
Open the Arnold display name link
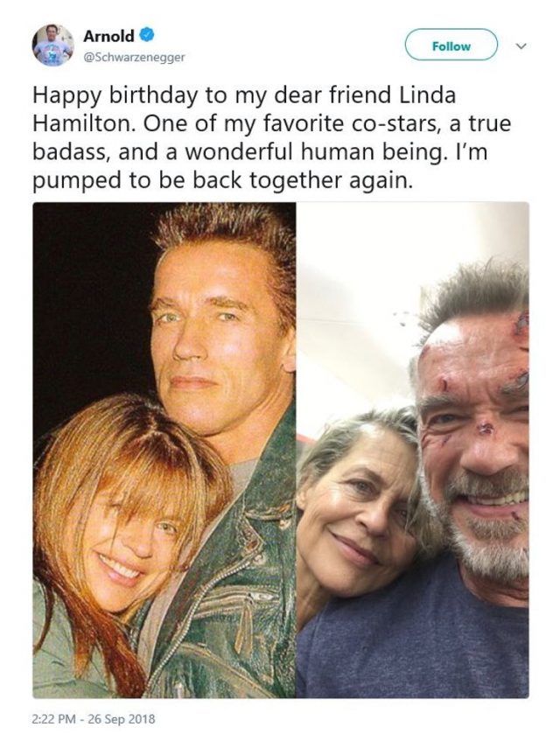tap(108, 36)
